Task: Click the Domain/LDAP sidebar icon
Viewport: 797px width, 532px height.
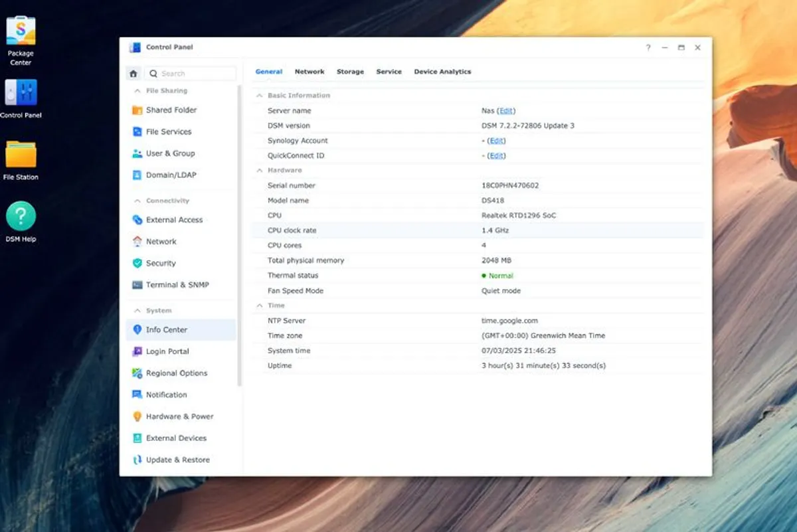Action: pyautogui.click(x=137, y=175)
